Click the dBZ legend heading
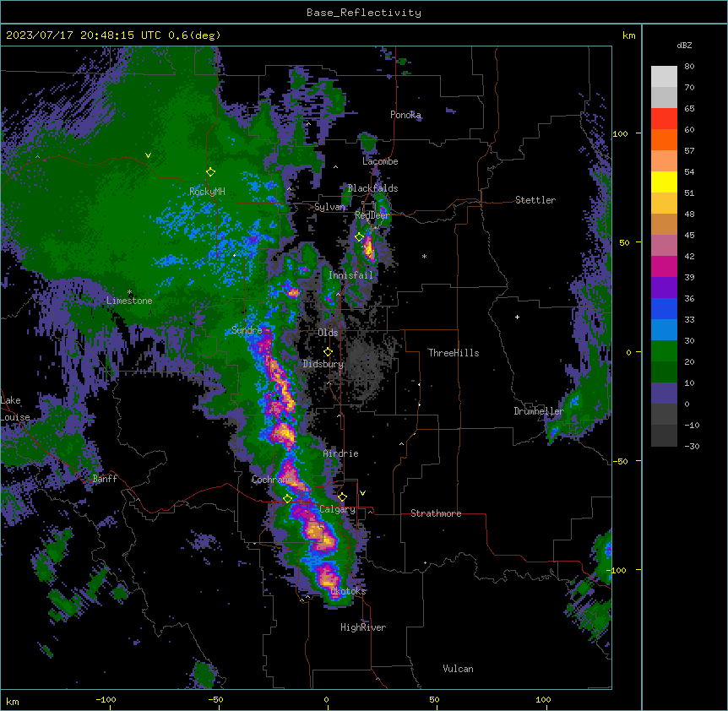The height and width of the screenshot is (711, 728). pyautogui.click(x=684, y=46)
